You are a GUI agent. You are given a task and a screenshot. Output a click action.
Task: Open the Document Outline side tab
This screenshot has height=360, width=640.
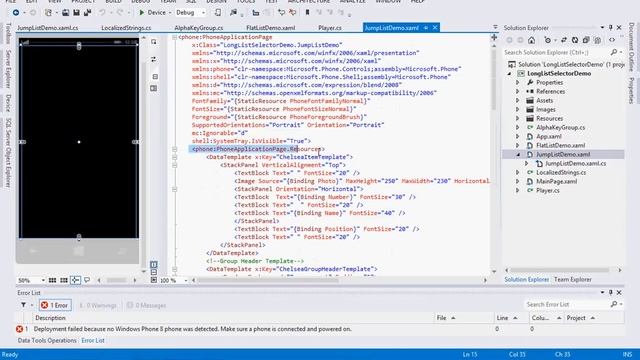tap(631, 47)
